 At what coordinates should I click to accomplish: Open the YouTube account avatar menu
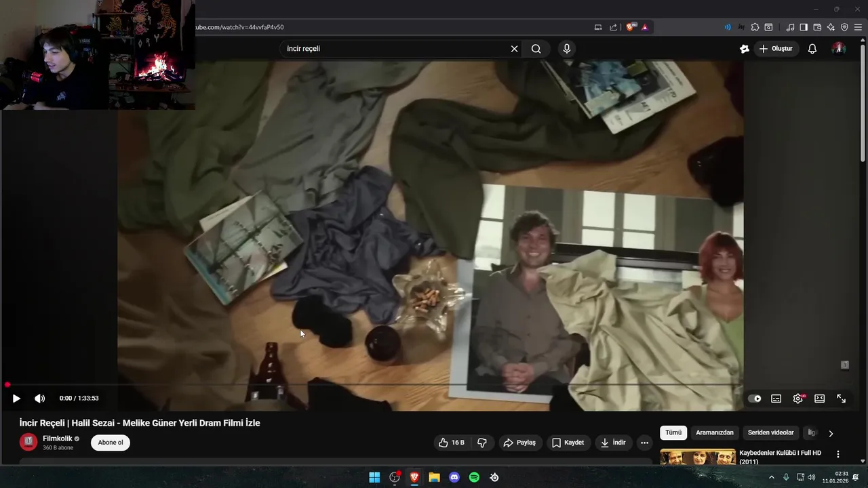click(839, 49)
